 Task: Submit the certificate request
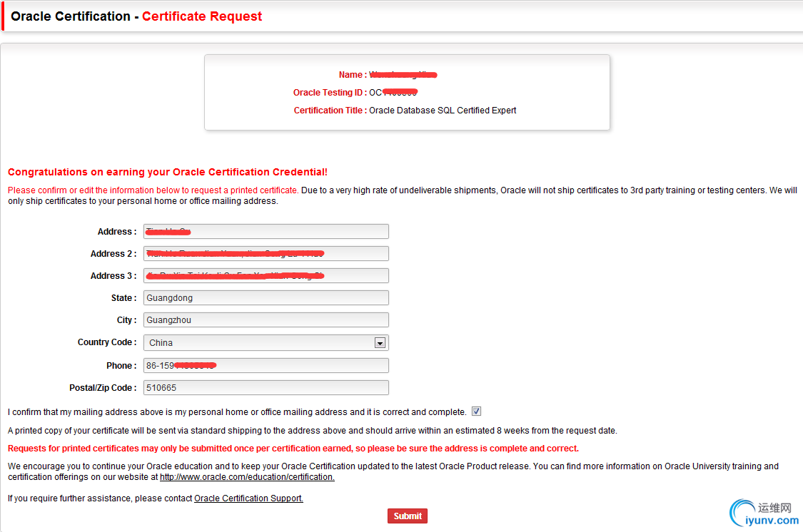tap(407, 516)
